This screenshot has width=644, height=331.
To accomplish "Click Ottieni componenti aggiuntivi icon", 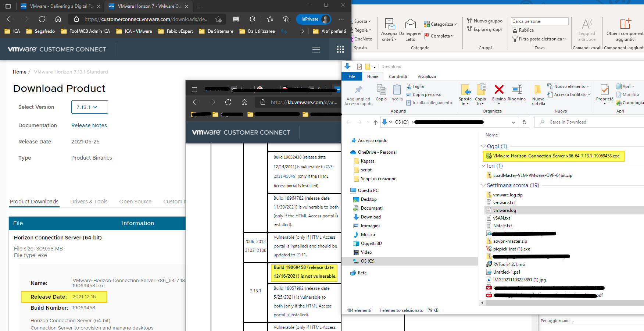I will 626,30.
